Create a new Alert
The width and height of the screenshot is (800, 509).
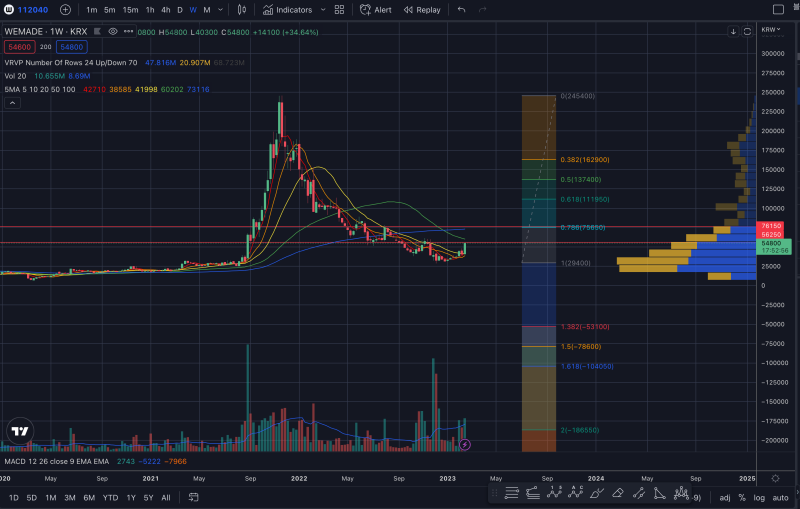[x=376, y=10]
